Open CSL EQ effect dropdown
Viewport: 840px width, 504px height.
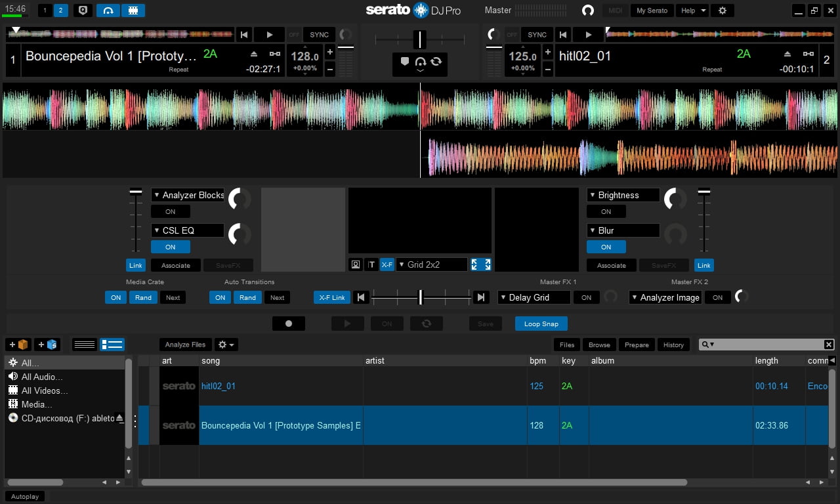[x=188, y=230]
